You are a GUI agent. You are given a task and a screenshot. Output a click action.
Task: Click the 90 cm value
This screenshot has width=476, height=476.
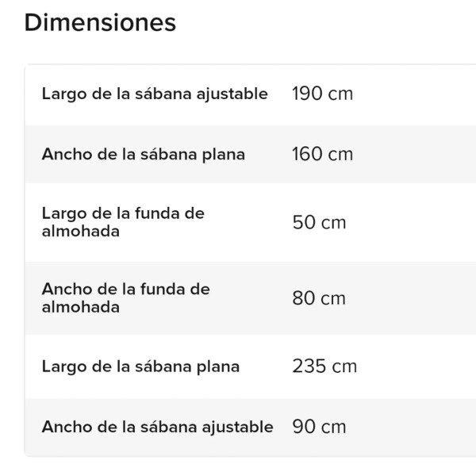click(x=319, y=427)
